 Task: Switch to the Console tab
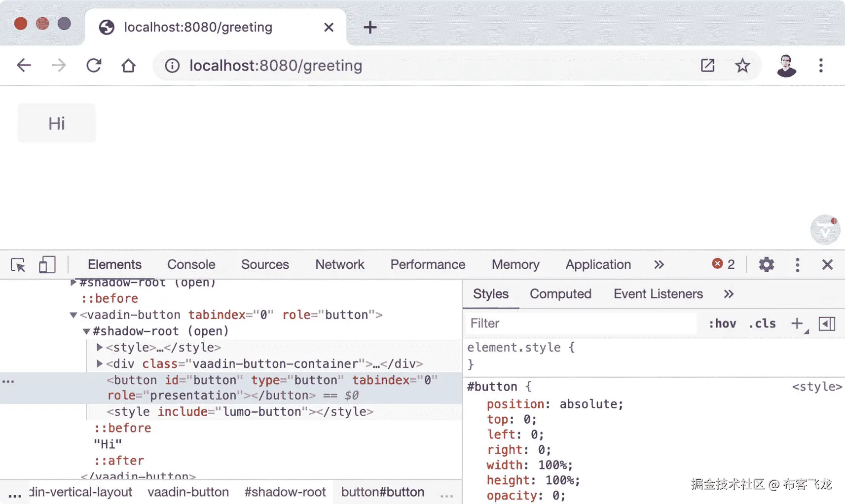click(x=191, y=265)
